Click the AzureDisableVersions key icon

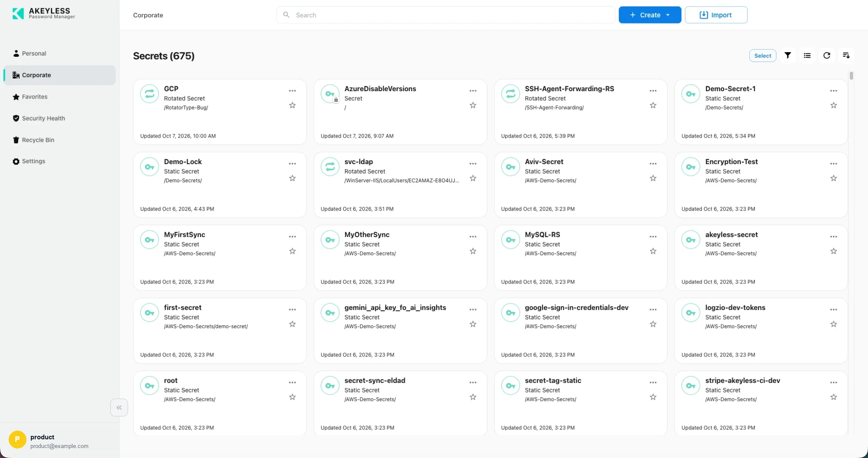point(330,94)
